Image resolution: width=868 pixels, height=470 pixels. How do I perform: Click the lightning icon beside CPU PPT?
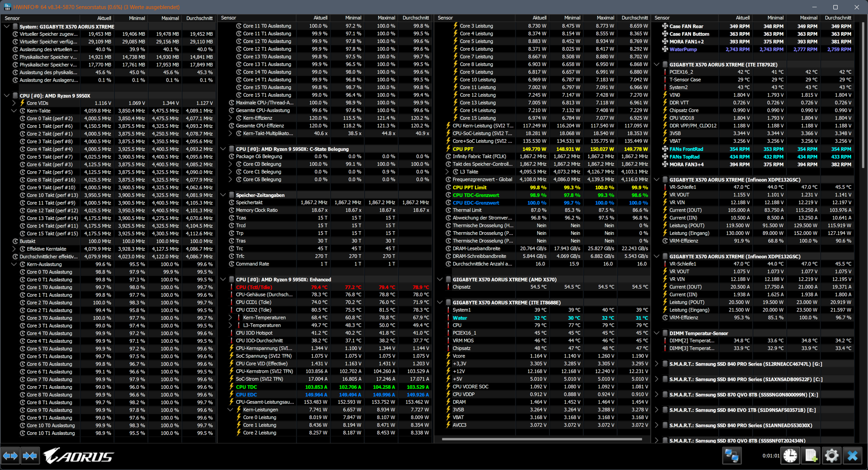[x=448, y=149]
